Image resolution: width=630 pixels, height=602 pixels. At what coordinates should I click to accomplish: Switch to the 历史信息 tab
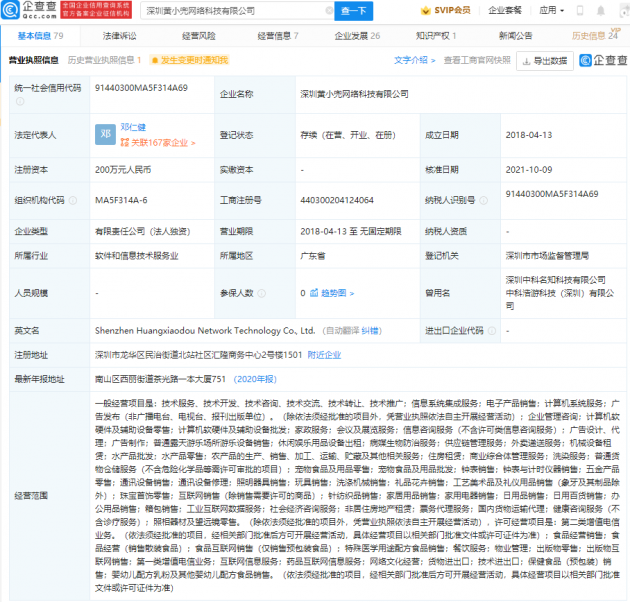tap(595, 36)
